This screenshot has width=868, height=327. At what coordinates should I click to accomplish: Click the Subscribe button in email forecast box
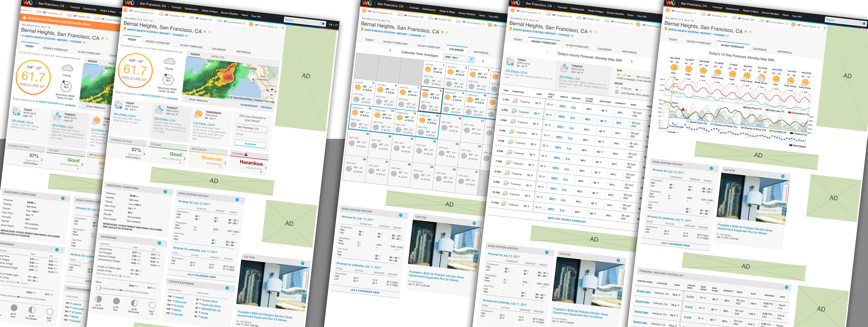(x=250, y=144)
